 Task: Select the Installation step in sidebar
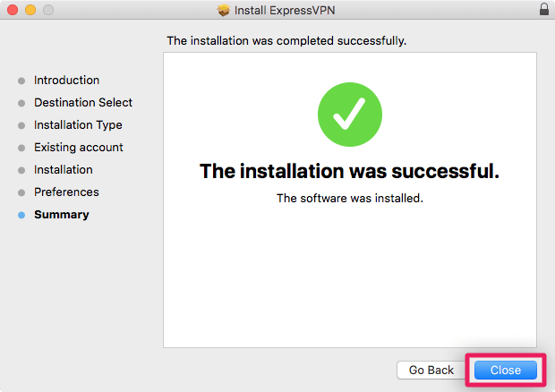(64, 170)
